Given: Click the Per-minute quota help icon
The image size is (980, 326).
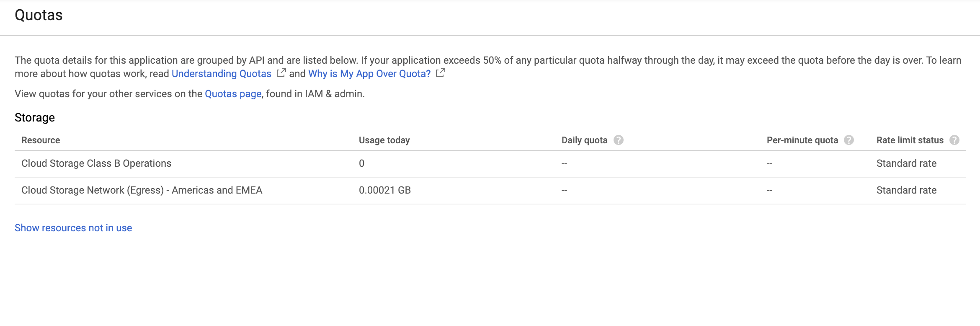Looking at the screenshot, I should point(849,140).
